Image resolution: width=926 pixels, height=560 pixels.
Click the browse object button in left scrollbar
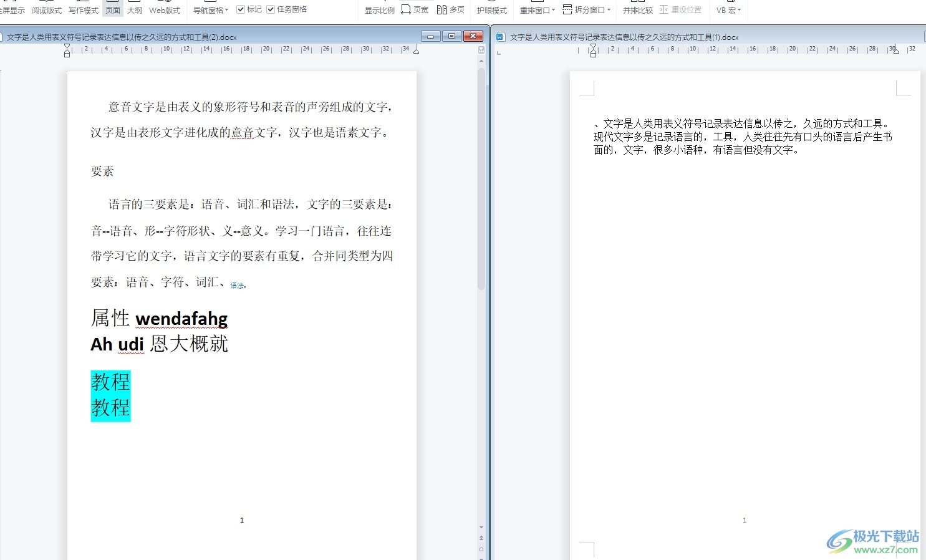[x=481, y=549]
